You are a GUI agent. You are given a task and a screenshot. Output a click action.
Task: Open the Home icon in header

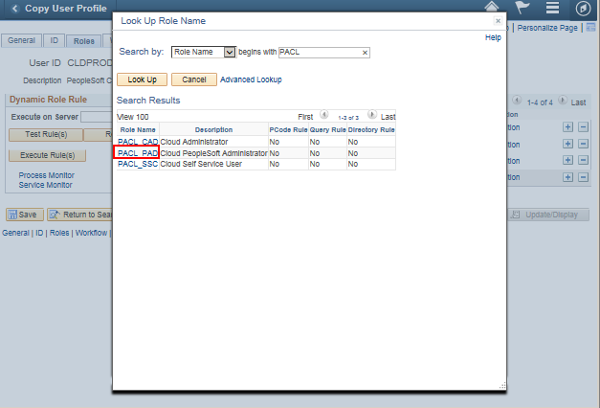(x=492, y=7)
